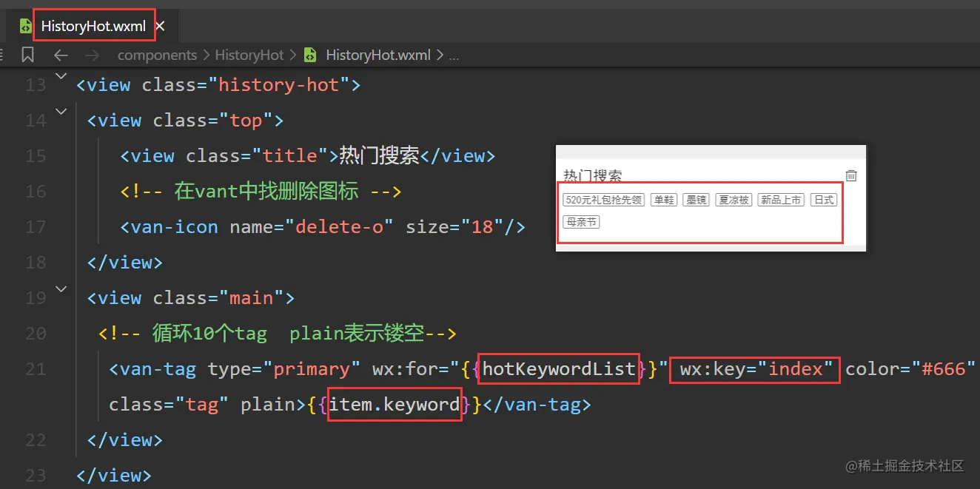Go back with the left arrow
The image size is (980, 489).
(x=61, y=55)
